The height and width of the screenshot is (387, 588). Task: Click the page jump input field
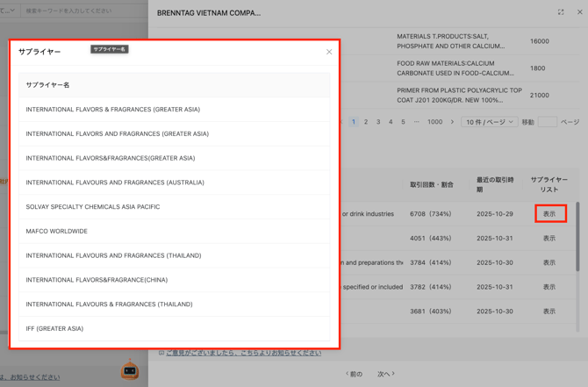[547, 122]
